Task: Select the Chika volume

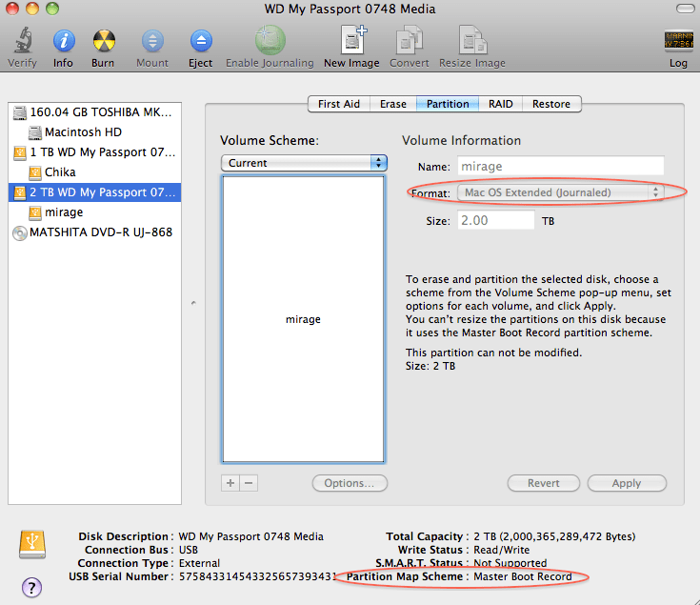Action: pyautogui.click(x=94, y=172)
